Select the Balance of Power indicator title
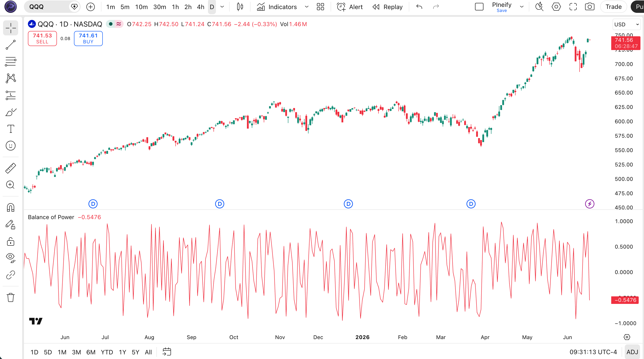This screenshot has height=359, width=644. click(51, 217)
